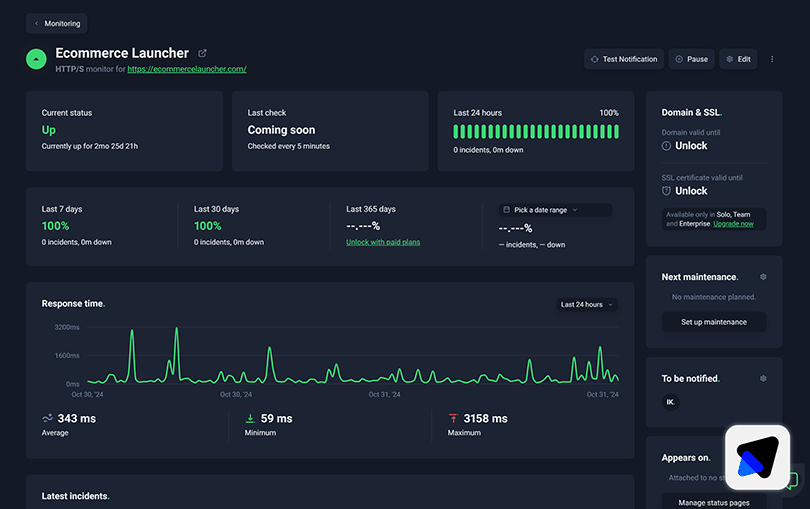Click the average response time icon
Viewport: 810px width, 509px height.
pyautogui.click(x=48, y=418)
